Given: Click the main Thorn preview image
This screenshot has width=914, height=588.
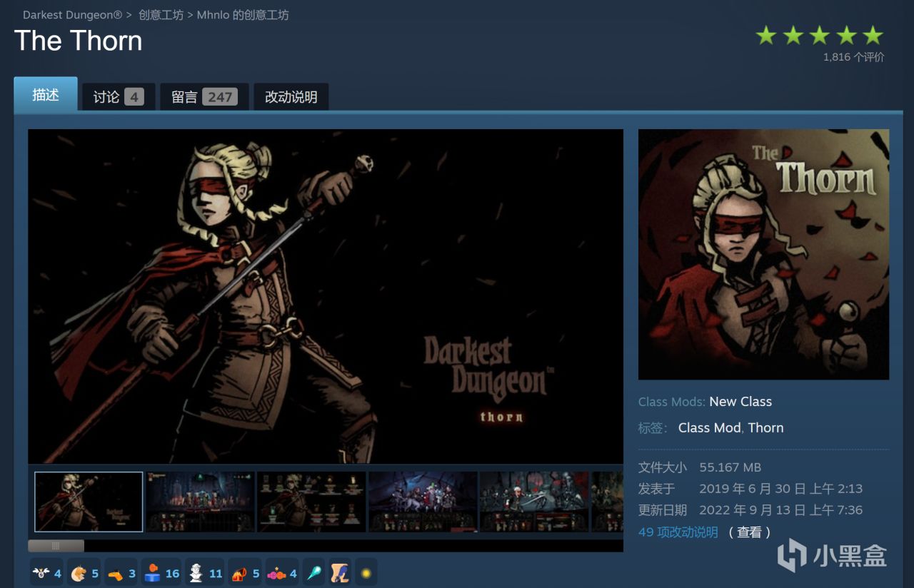Looking at the screenshot, I should [x=326, y=296].
